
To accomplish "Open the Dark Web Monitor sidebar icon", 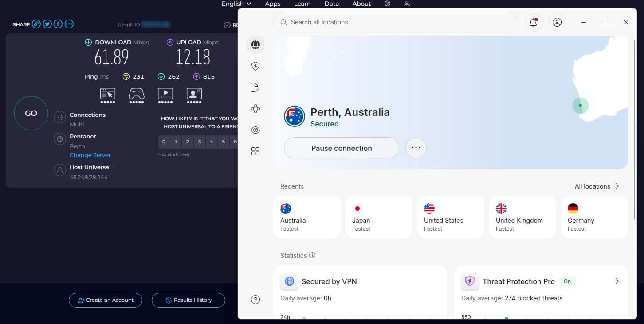I will tap(255, 130).
